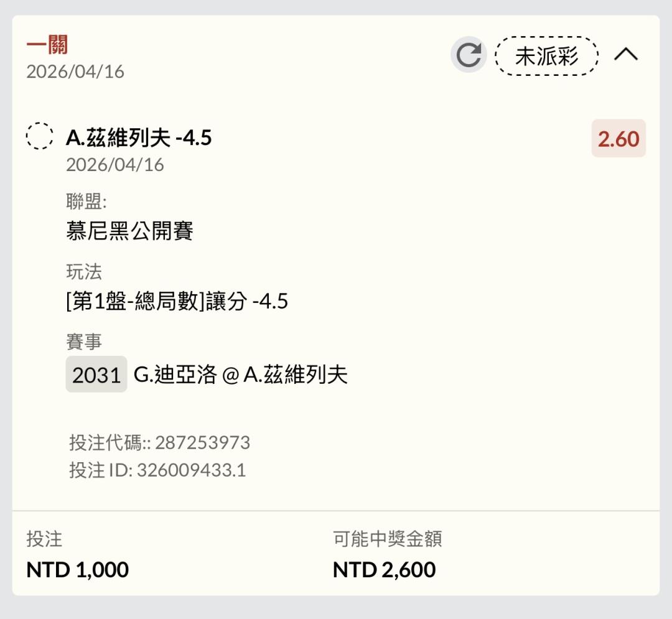Click the 賽事 label
Image resolution: width=672 pixels, height=619 pixels.
83,342
